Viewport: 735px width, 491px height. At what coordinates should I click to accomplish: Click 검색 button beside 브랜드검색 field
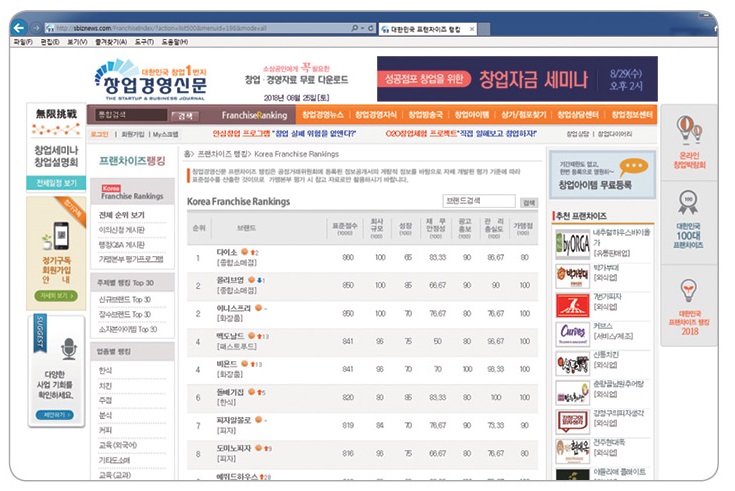(529, 203)
